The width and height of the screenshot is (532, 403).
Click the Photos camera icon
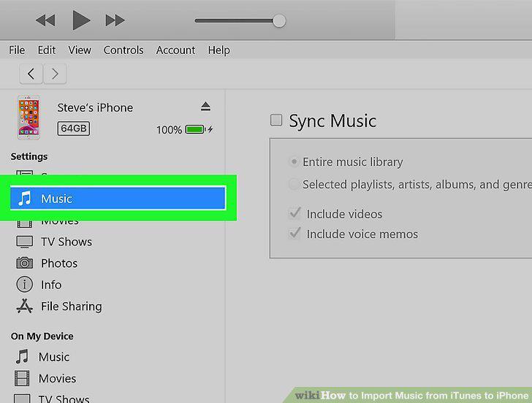(24, 263)
